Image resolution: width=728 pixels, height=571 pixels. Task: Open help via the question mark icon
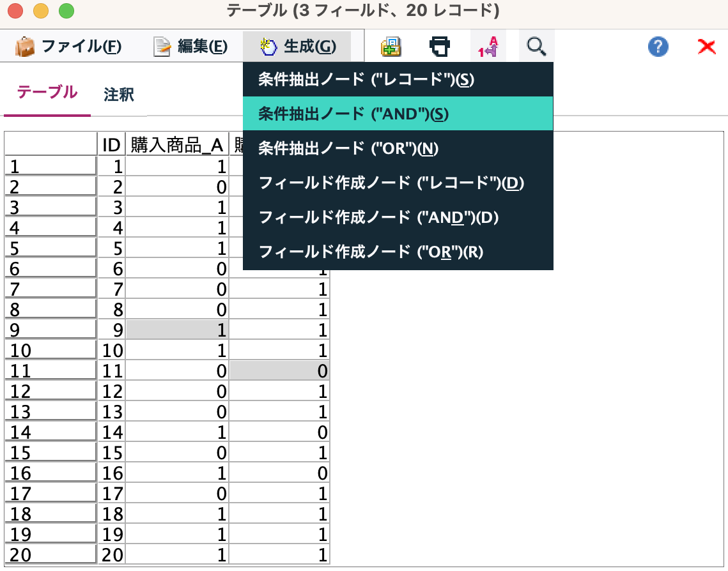point(658,46)
